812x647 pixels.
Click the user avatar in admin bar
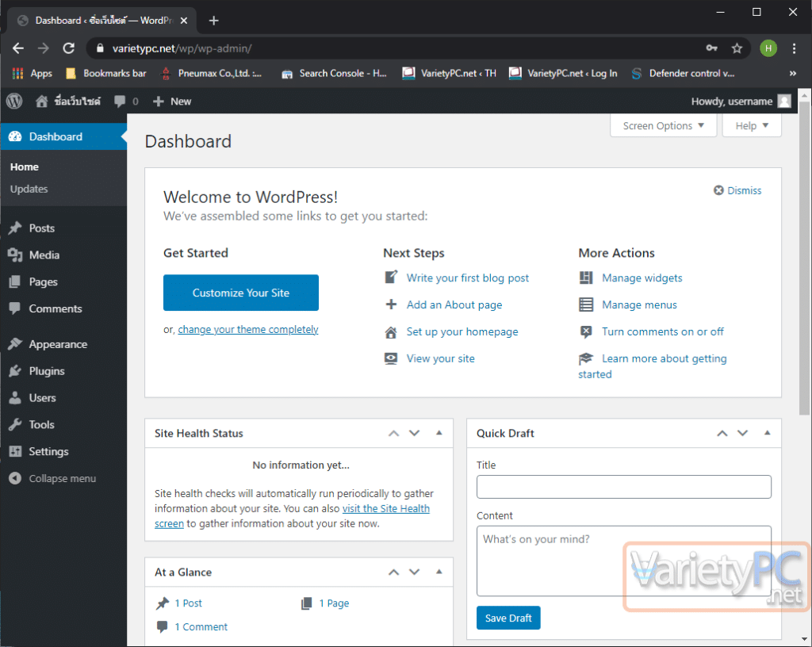[784, 101]
